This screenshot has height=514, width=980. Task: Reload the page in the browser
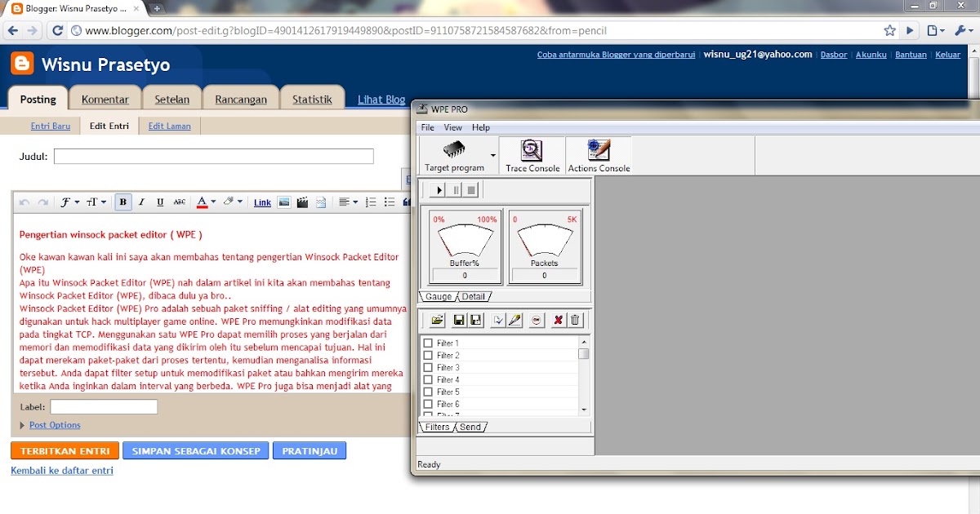point(57,31)
